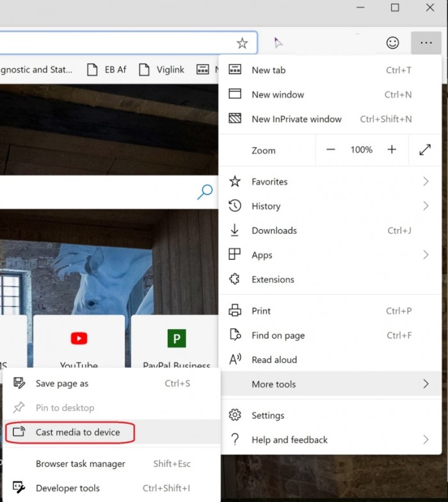
Task: Decrease zoom with the minus button
Action: (x=331, y=150)
